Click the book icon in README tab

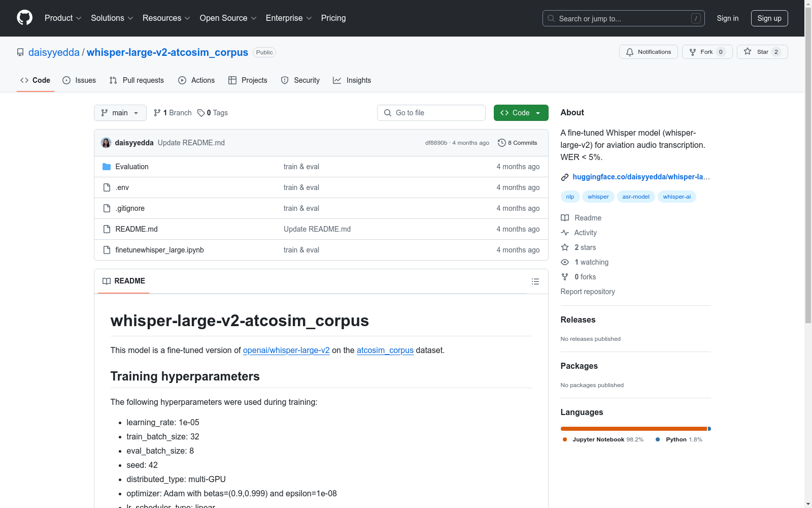tap(107, 281)
